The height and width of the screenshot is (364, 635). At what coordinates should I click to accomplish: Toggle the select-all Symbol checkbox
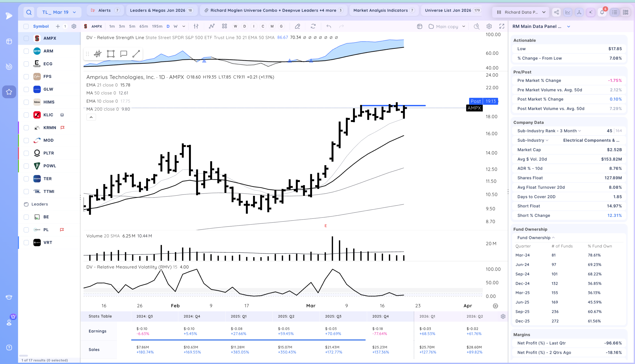(26, 27)
